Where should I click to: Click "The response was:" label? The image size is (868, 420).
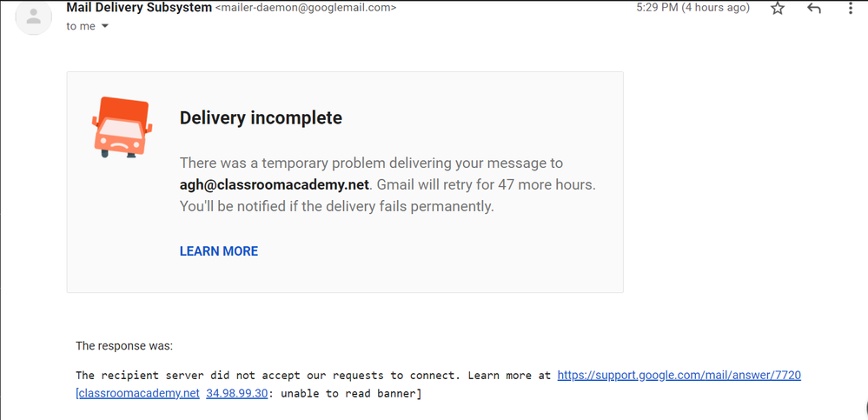pos(124,345)
